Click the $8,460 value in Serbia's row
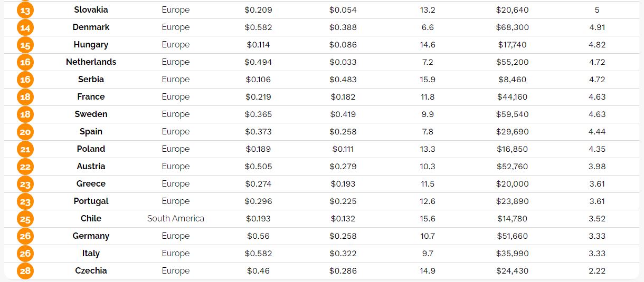Viewport: 644px width, 282px height. pos(512,80)
